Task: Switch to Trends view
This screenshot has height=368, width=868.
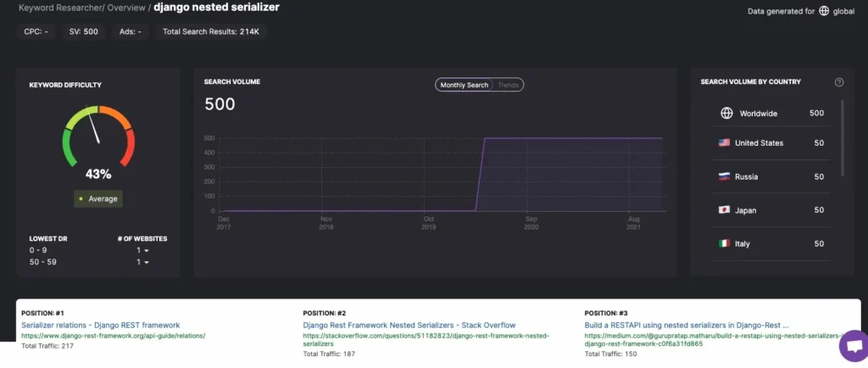Action: pos(508,85)
